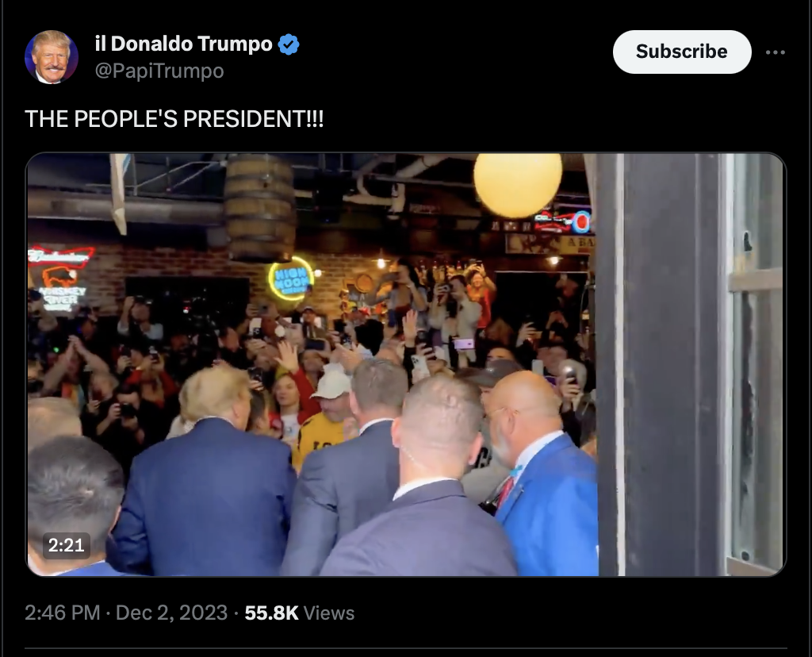The width and height of the screenshot is (812, 657).
Task: Click the 2:21 video duration badge
Action: (x=67, y=545)
